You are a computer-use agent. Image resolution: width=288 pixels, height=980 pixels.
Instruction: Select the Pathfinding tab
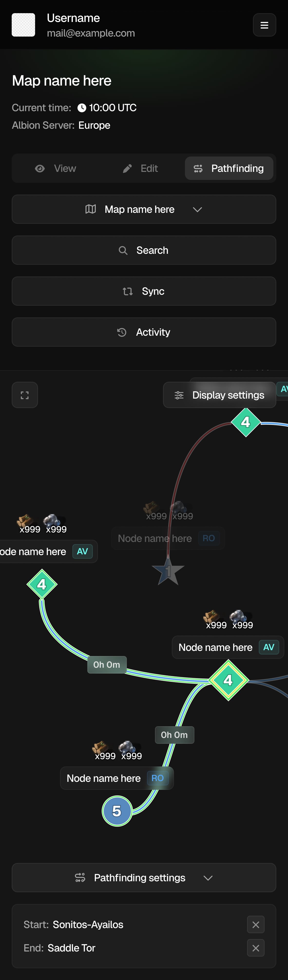pos(229,168)
